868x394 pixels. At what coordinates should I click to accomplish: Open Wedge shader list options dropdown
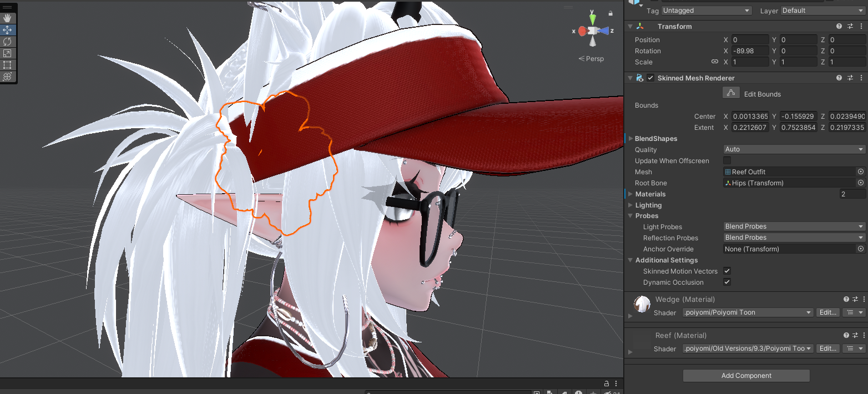[854, 312]
